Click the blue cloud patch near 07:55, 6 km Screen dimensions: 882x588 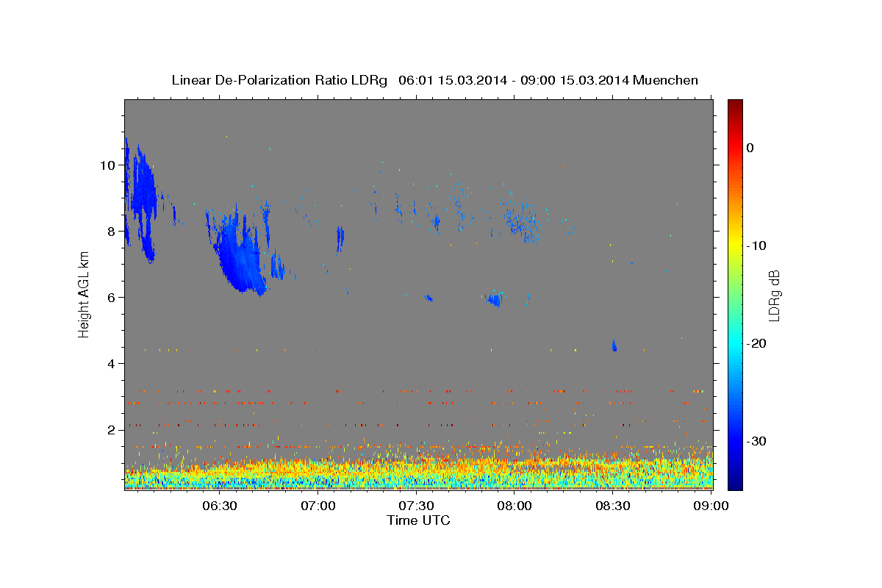pos(495,298)
